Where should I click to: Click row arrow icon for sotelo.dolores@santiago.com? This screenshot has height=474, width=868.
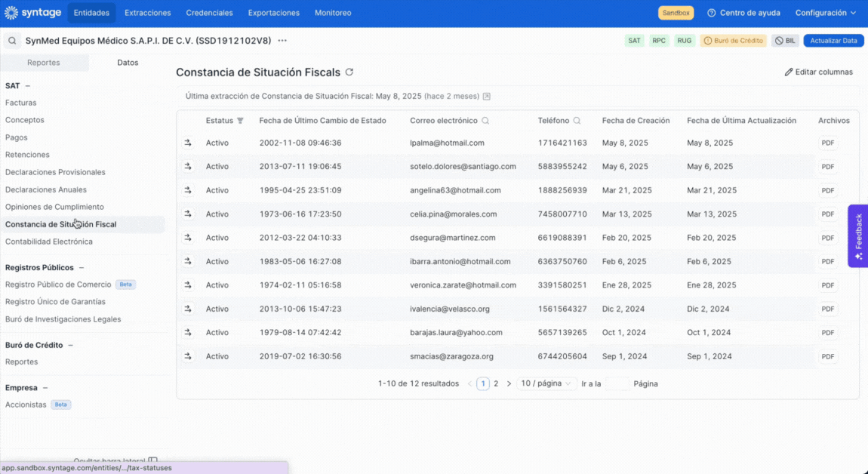pos(188,166)
